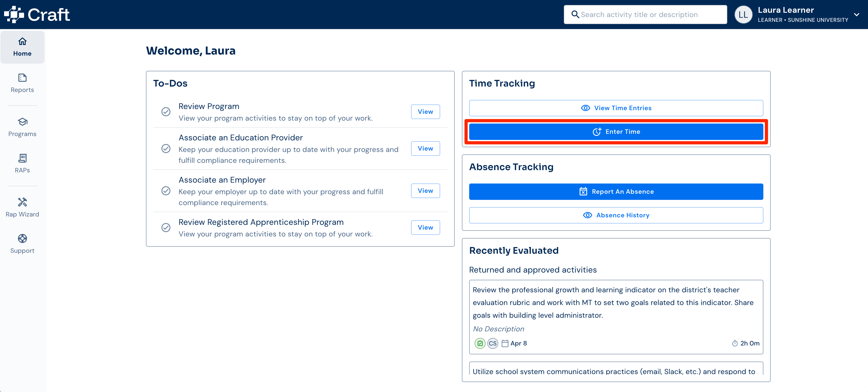Click the blue Enter Time button
The width and height of the screenshot is (868, 392).
tap(616, 131)
